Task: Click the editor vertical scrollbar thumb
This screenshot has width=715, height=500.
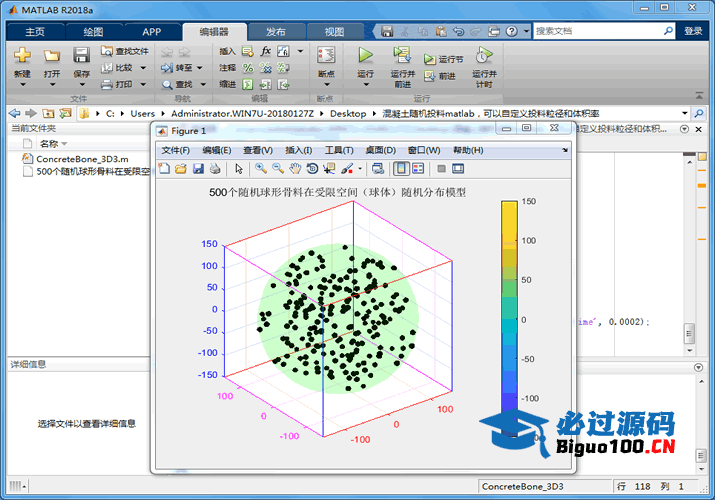Action: click(x=689, y=333)
